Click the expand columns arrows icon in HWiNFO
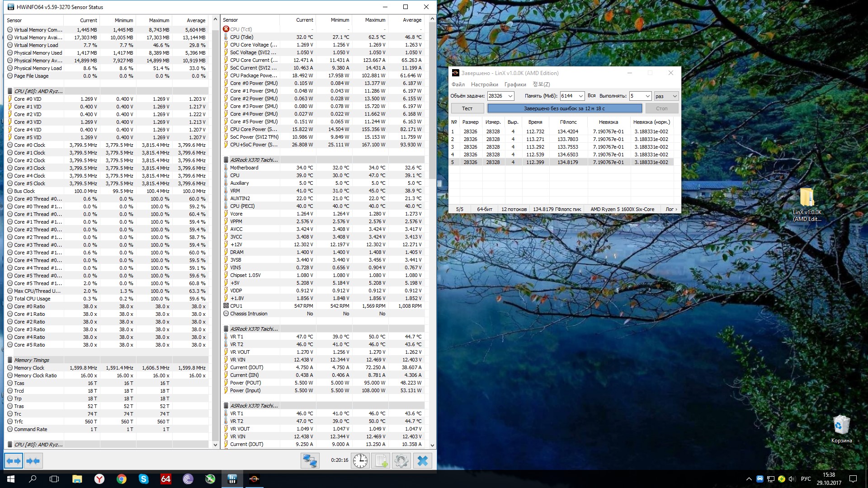 pyautogui.click(x=14, y=461)
